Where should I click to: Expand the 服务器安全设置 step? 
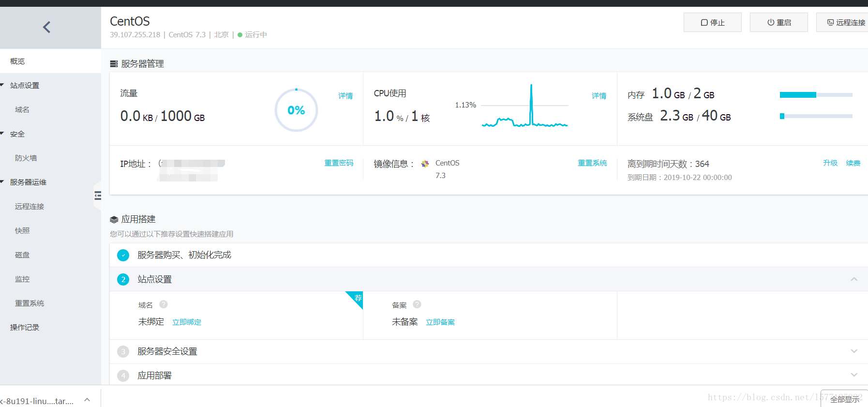tap(854, 351)
